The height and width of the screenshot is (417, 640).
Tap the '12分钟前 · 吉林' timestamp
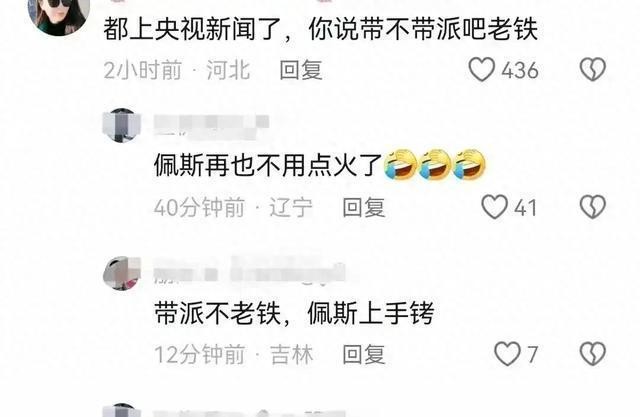[x=234, y=354]
